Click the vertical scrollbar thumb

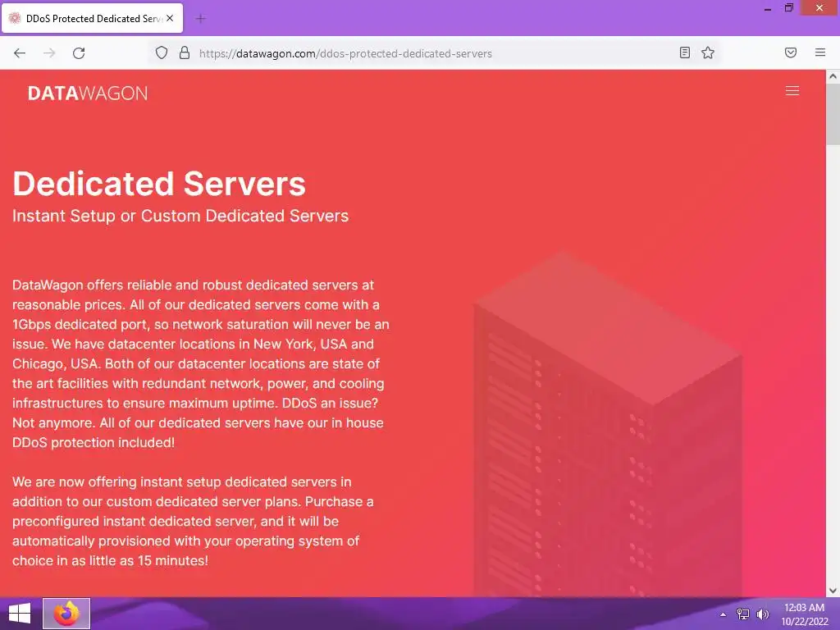pos(833,113)
